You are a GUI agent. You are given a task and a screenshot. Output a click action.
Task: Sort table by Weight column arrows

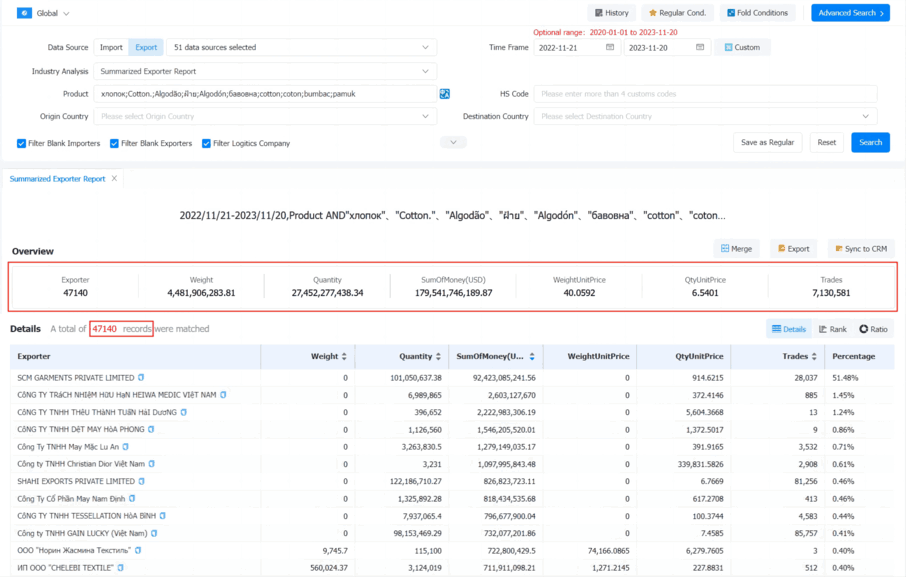[x=344, y=356]
